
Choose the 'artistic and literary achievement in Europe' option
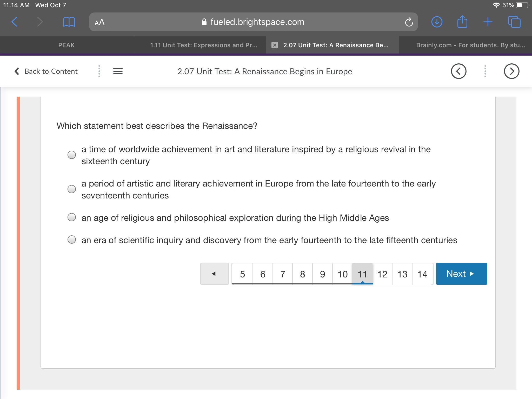(72, 189)
